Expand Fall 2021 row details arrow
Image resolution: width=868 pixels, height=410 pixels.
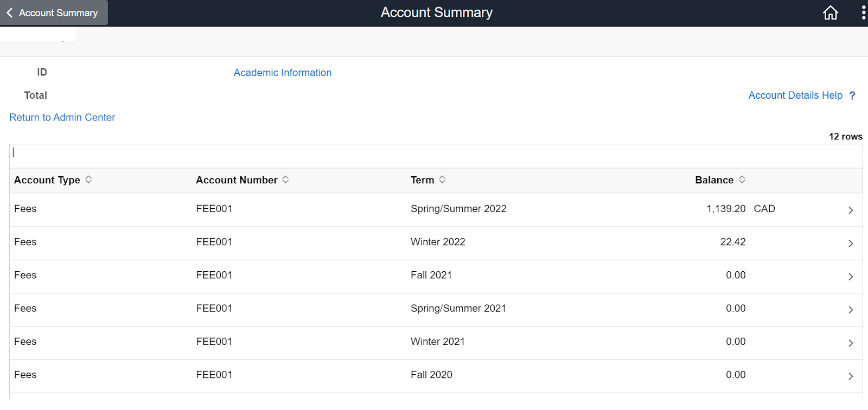[850, 277]
